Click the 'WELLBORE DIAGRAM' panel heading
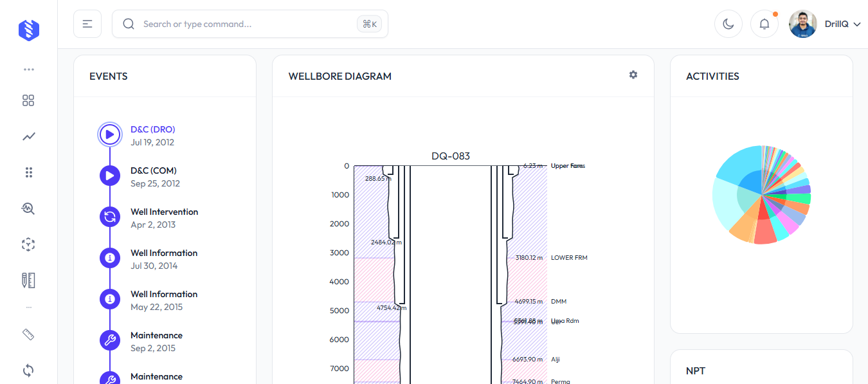The height and width of the screenshot is (384, 868). click(x=340, y=76)
